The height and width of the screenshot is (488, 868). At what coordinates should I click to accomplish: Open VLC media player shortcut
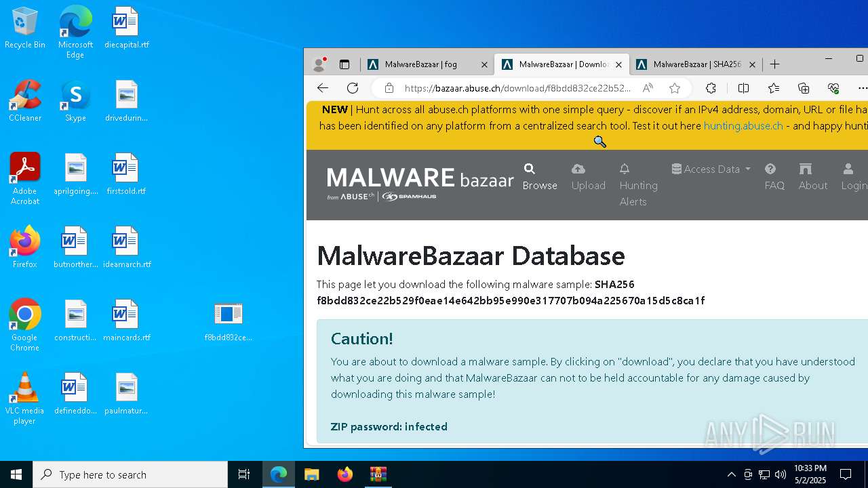pyautogui.click(x=24, y=399)
